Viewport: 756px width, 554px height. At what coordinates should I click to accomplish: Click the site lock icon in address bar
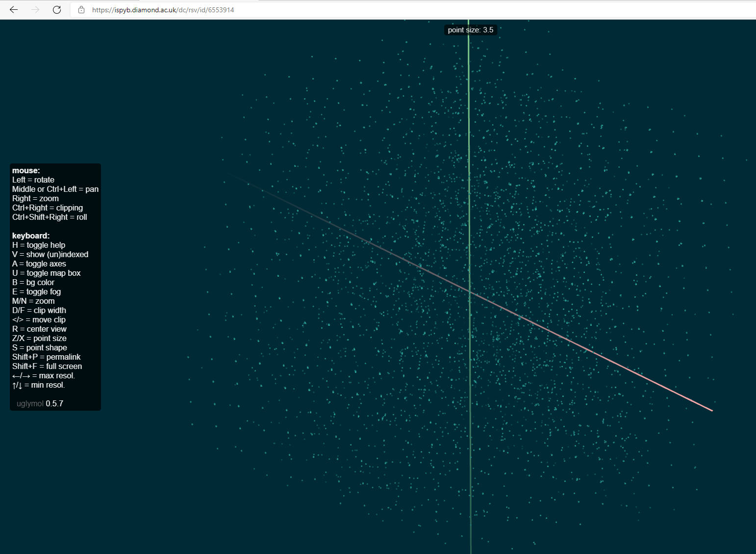(x=81, y=10)
